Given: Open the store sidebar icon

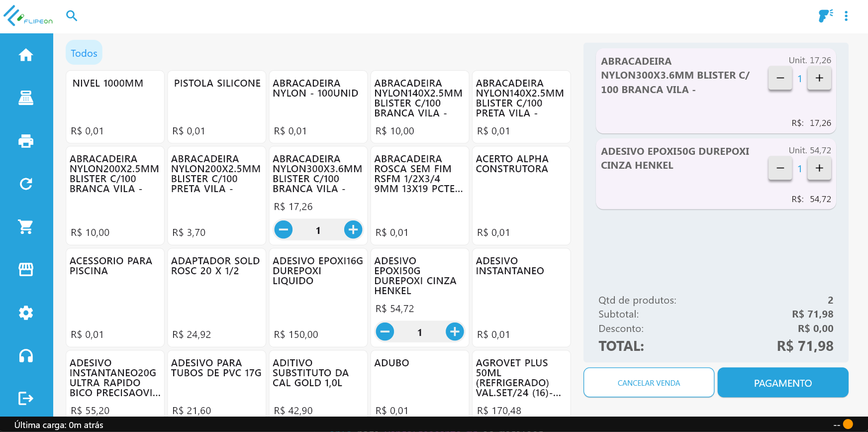Looking at the screenshot, I should (26, 270).
